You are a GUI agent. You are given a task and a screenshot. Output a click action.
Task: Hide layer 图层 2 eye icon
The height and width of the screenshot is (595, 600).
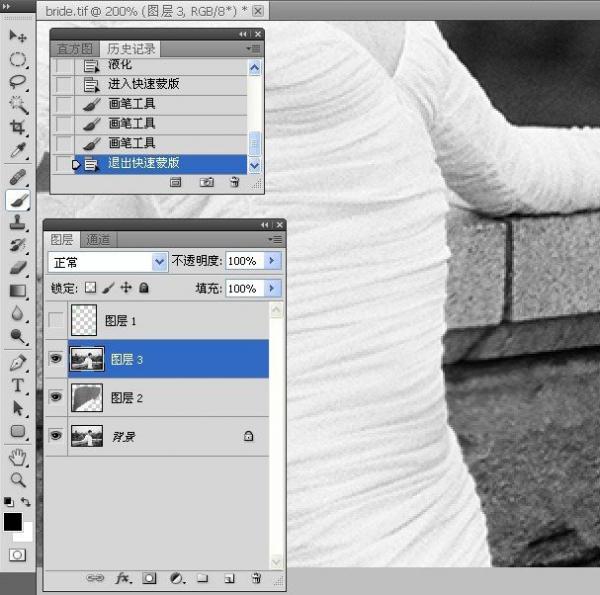pyautogui.click(x=56, y=397)
